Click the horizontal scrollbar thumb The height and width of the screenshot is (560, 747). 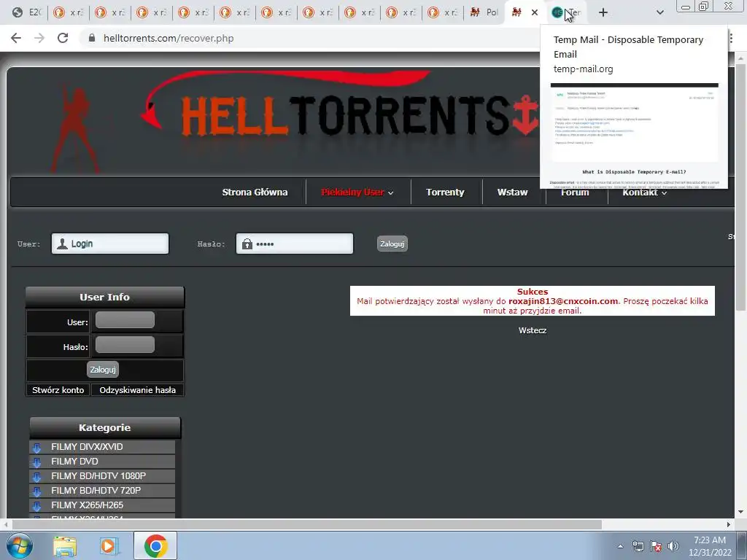(x=307, y=524)
